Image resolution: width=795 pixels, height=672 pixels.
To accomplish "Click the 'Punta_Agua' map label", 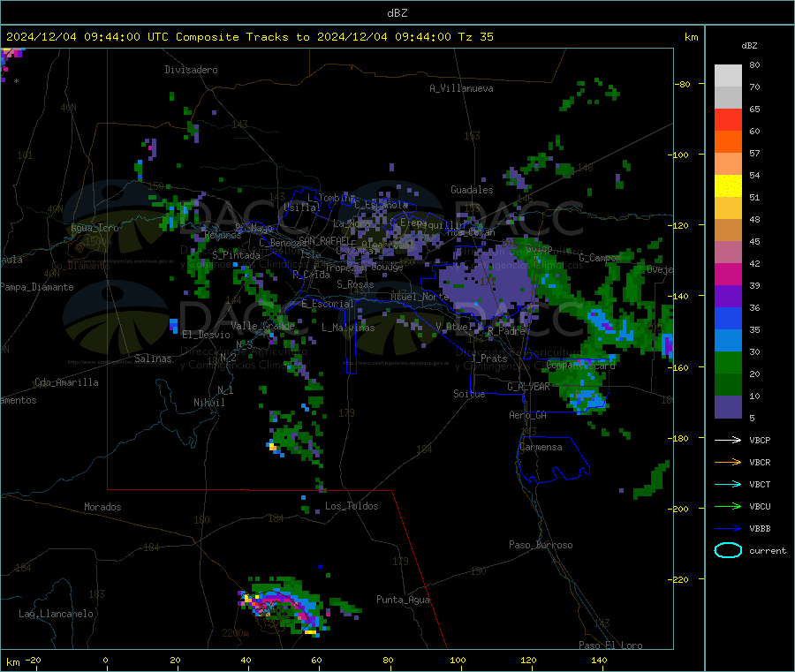I will click(403, 600).
